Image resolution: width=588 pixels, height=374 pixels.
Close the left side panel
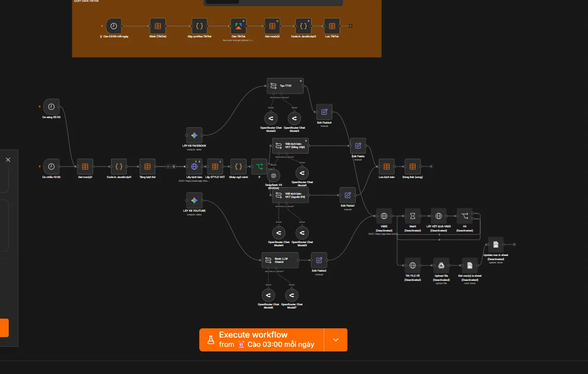pyautogui.click(x=8, y=160)
